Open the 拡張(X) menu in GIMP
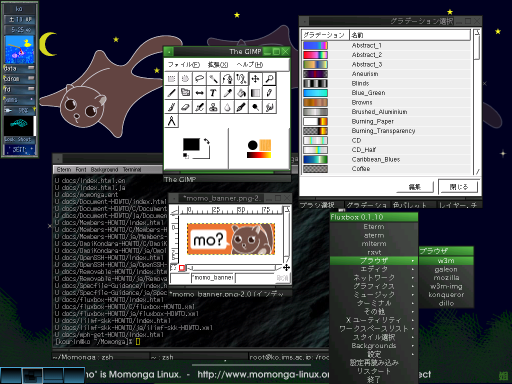Screen dimensions: 512x384 click(218, 65)
